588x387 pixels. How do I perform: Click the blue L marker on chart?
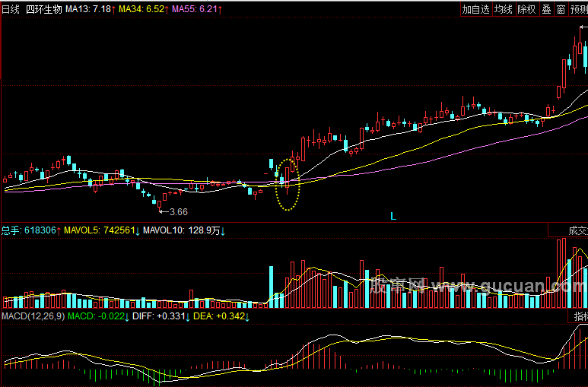click(393, 216)
